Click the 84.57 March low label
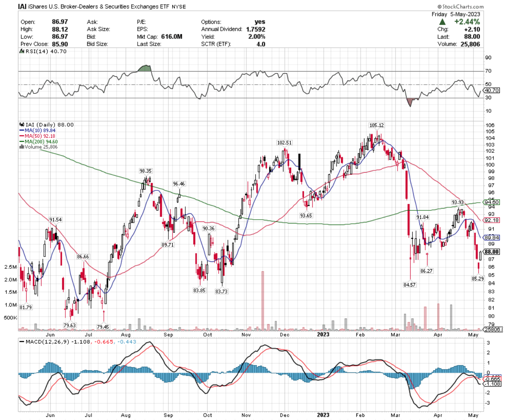Image resolution: width=506 pixels, height=420 pixels. [409, 285]
